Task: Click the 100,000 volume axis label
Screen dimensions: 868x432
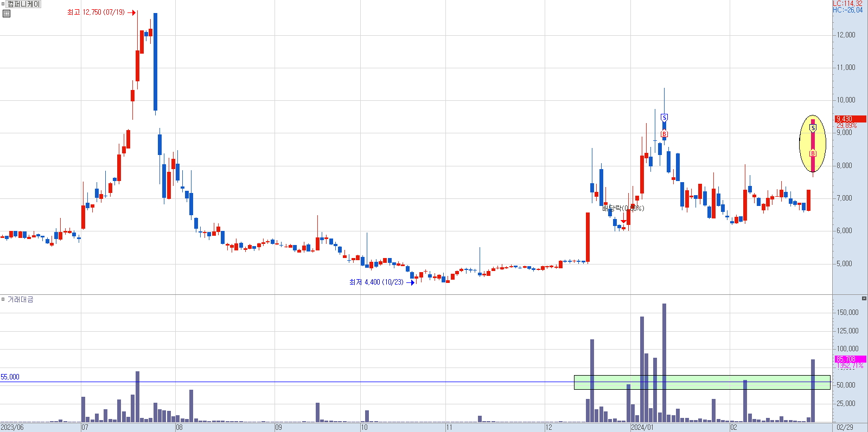Action: tap(848, 349)
